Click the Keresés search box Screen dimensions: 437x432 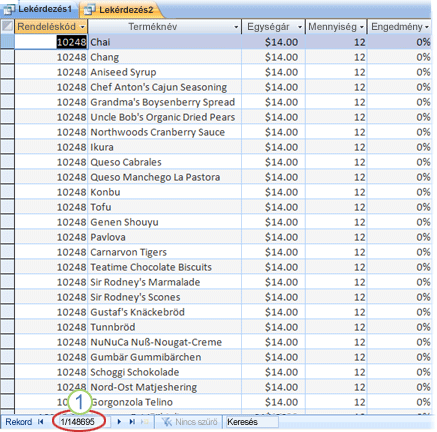252,422
